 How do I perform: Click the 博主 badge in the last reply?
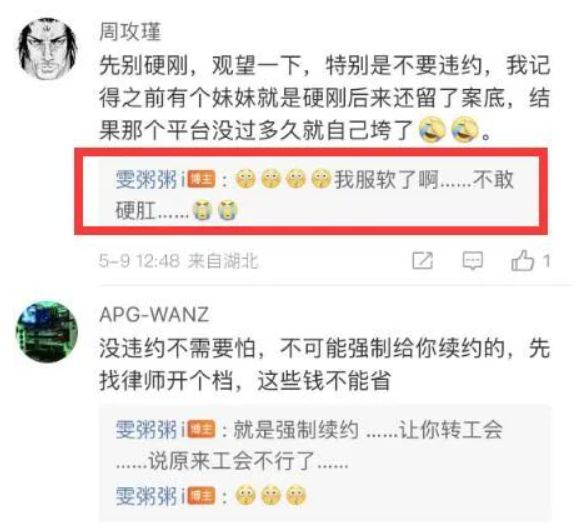pos(201,495)
